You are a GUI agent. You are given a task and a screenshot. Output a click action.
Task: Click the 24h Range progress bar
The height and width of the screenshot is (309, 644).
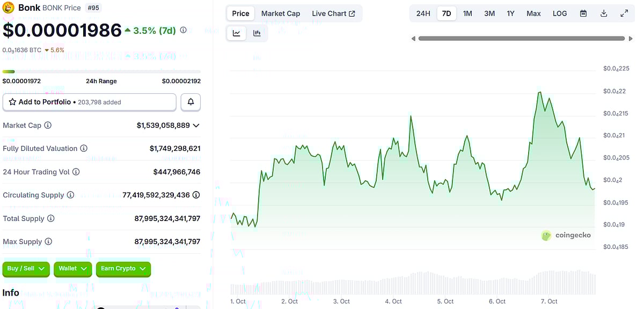[101, 71]
